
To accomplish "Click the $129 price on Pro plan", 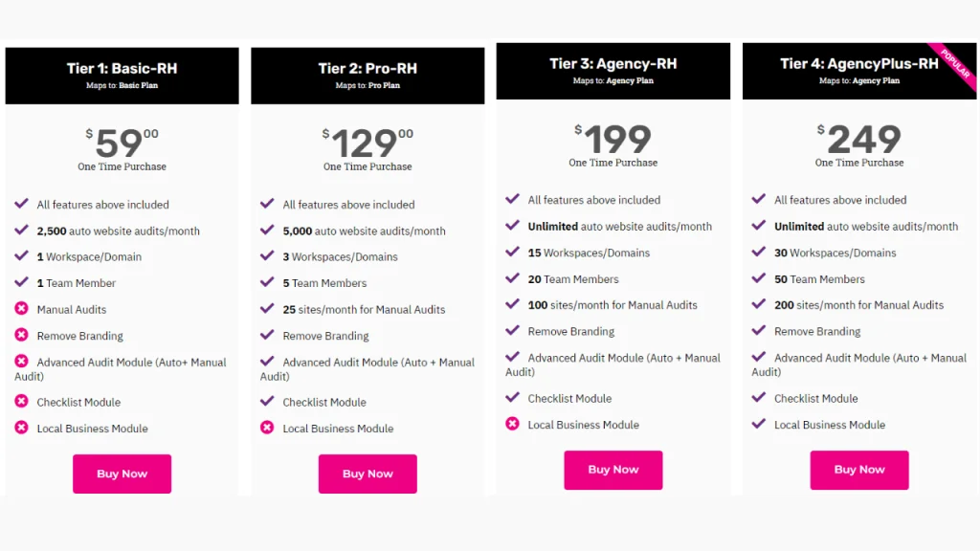I will click(x=367, y=143).
